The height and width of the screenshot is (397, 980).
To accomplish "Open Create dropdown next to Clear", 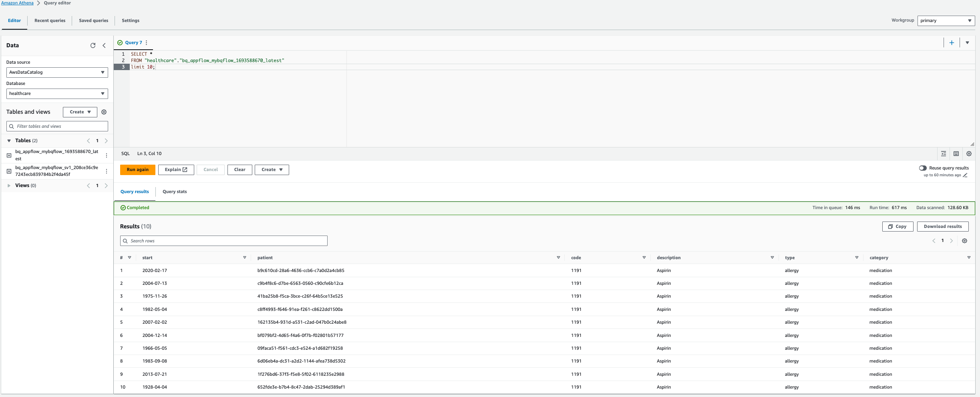I will [272, 170].
